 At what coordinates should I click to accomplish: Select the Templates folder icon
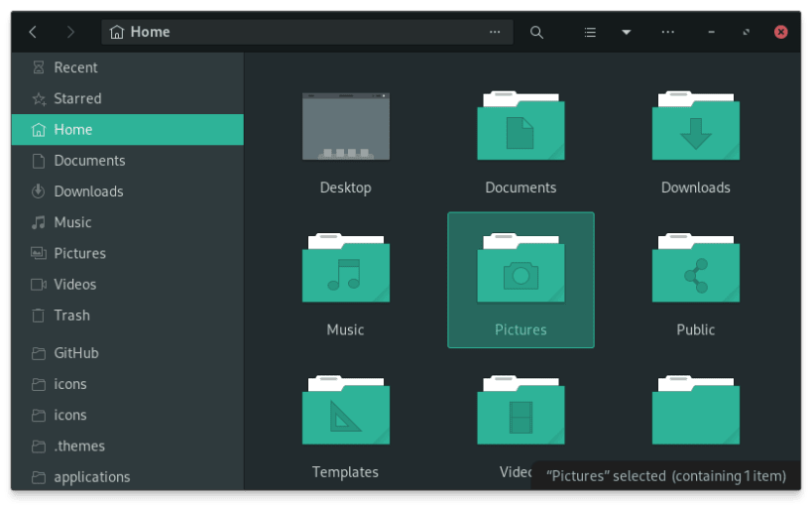click(x=346, y=410)
